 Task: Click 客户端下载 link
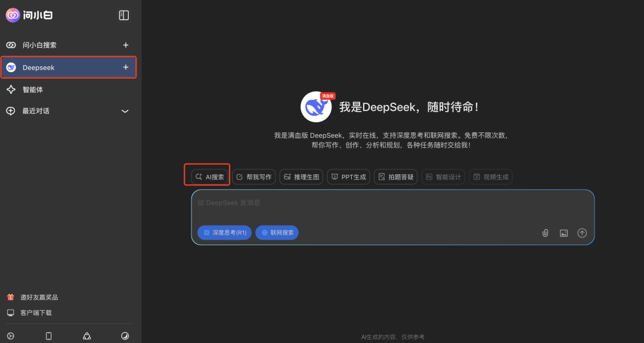pos(36,313)
